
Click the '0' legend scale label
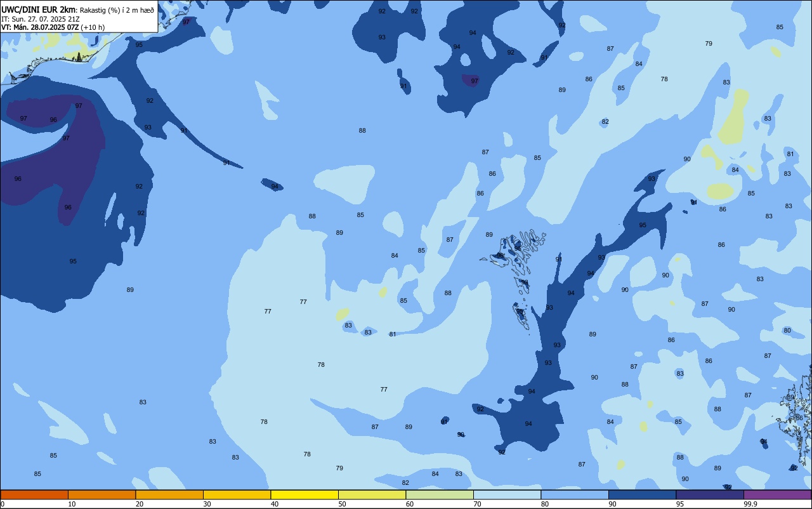coord(3,504)
